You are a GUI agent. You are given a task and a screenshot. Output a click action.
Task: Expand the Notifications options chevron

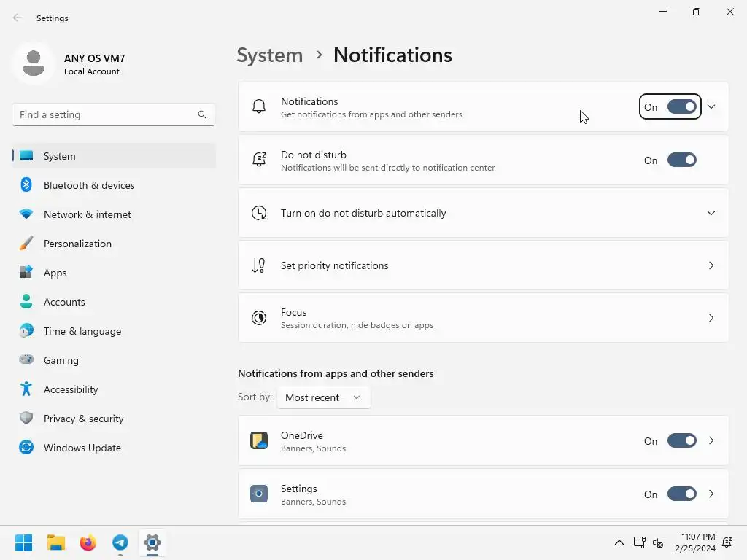(x=711, y=106)
